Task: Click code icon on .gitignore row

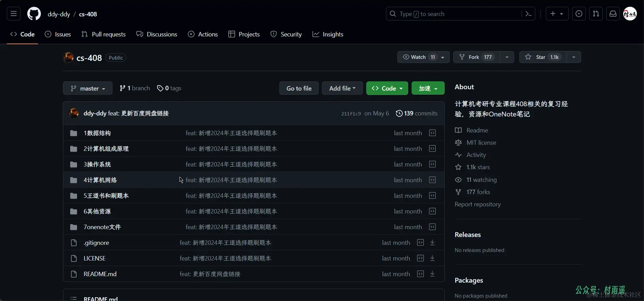Action: click(420, 243)
